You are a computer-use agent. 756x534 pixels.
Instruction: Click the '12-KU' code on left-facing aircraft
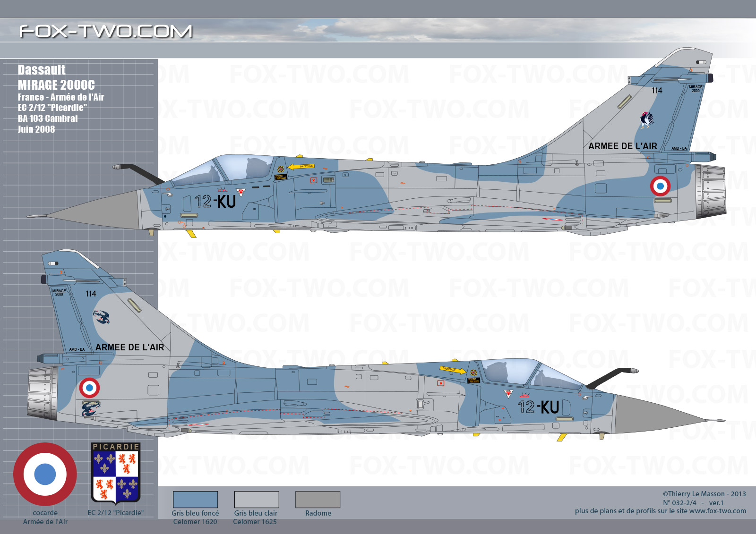[215, 202]
